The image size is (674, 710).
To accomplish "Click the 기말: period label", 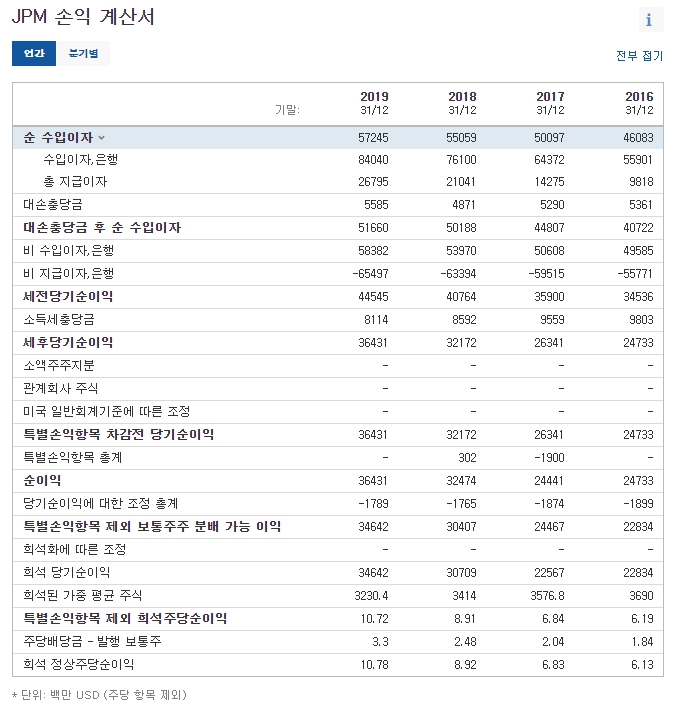I will tap(287, 110).
